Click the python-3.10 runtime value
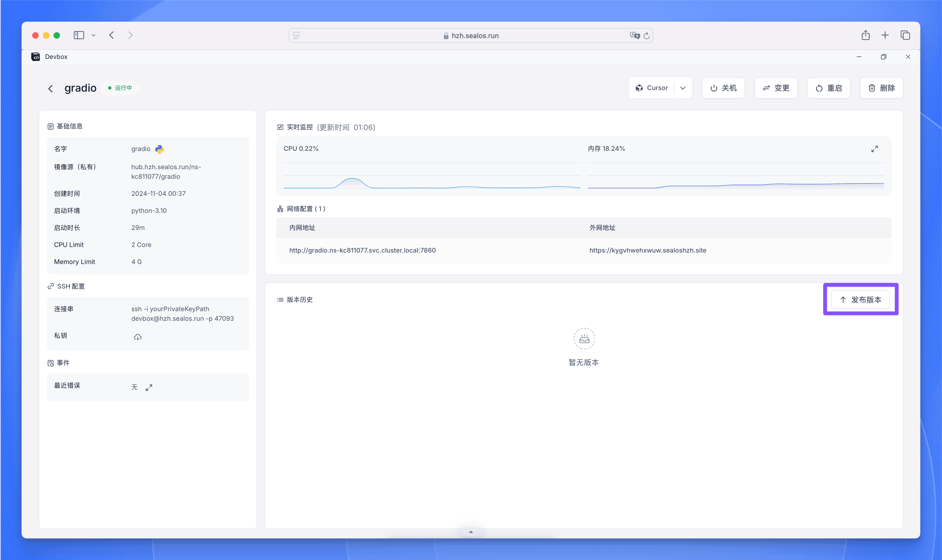 [149, 210]
